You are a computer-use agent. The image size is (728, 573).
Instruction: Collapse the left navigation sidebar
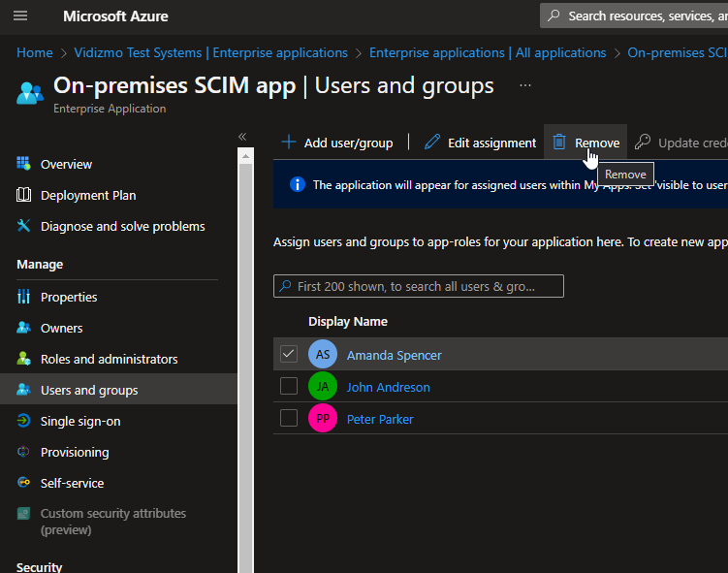tap(242, 137)
